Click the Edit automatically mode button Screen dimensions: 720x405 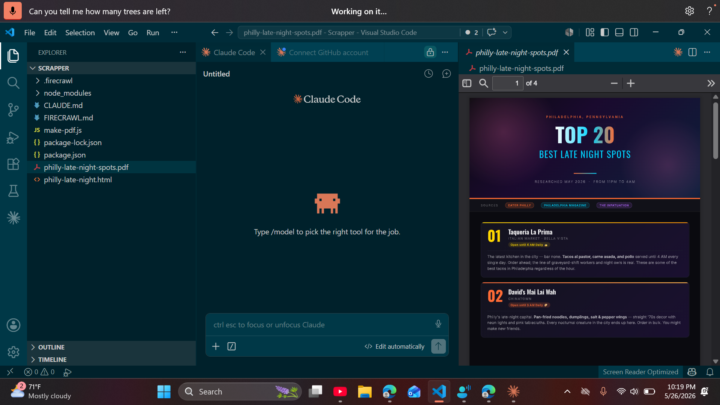click(x=394, y=346)
